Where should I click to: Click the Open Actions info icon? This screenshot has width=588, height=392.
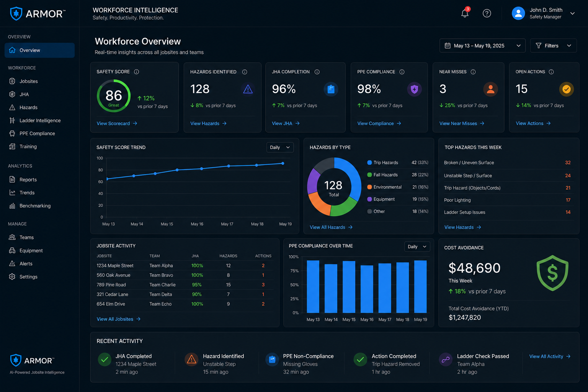click(551, 72)
